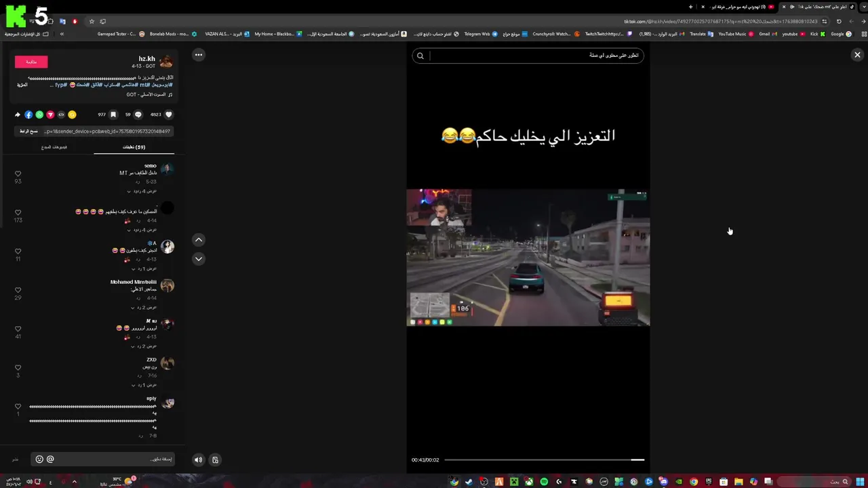Share video to Facebook
This screenshot has height=488, width=868.
pos(28,115)
